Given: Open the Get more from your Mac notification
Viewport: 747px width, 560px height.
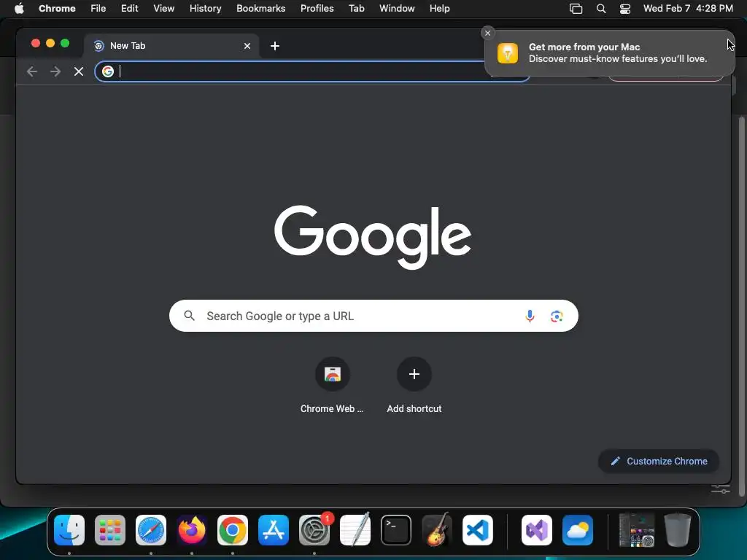Looking at the screenshot, I should tap(610, 52).
